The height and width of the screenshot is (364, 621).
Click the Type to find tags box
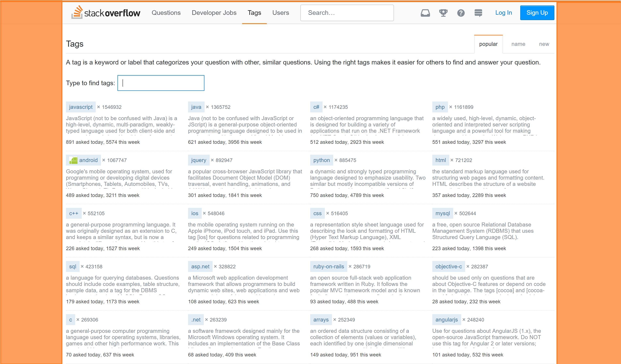pos(161,83)
